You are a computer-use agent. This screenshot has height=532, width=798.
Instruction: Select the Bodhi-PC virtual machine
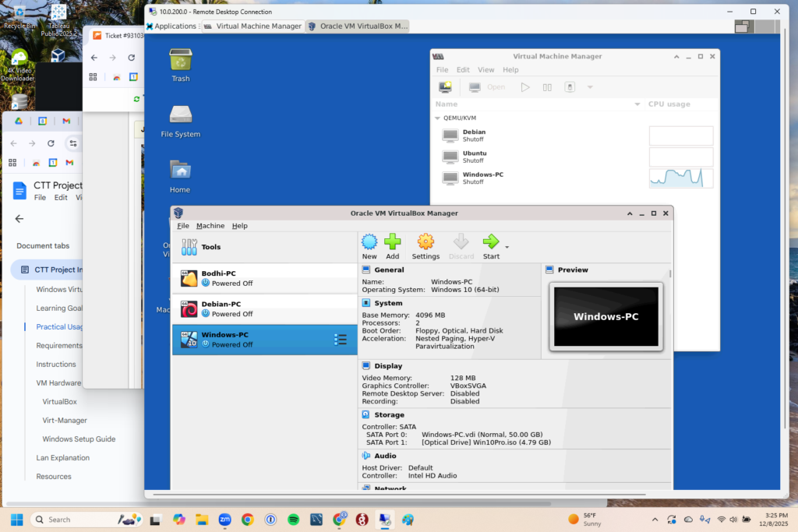[x=264, y=278]
